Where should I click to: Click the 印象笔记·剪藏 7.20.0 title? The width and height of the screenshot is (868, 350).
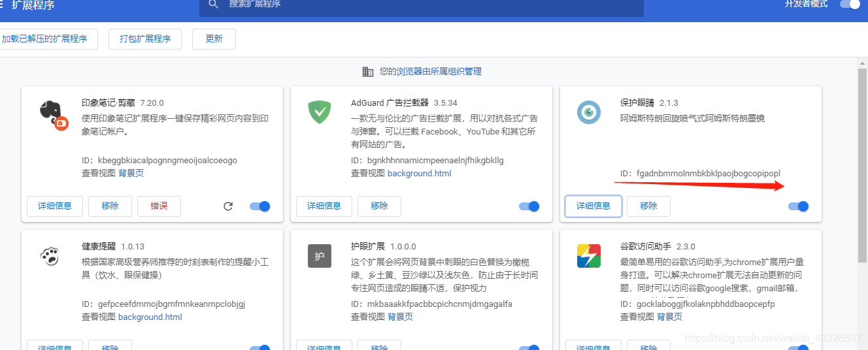122,103
